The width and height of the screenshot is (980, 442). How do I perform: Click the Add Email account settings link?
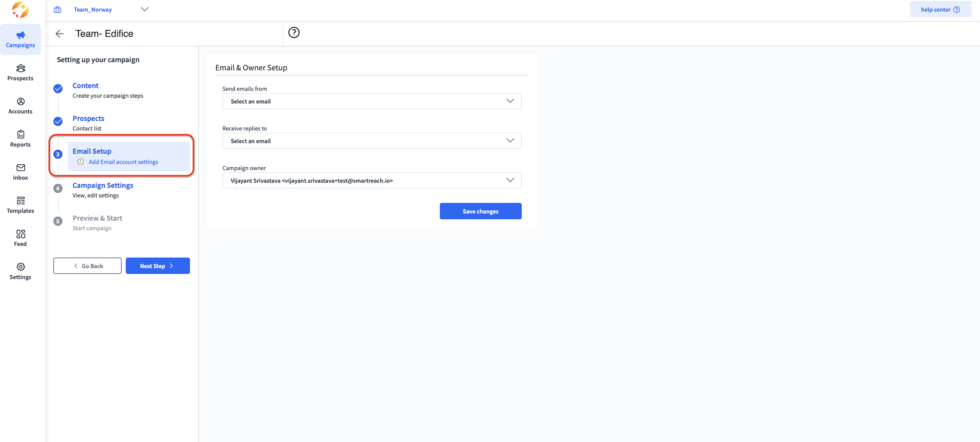tap(123, 162)
